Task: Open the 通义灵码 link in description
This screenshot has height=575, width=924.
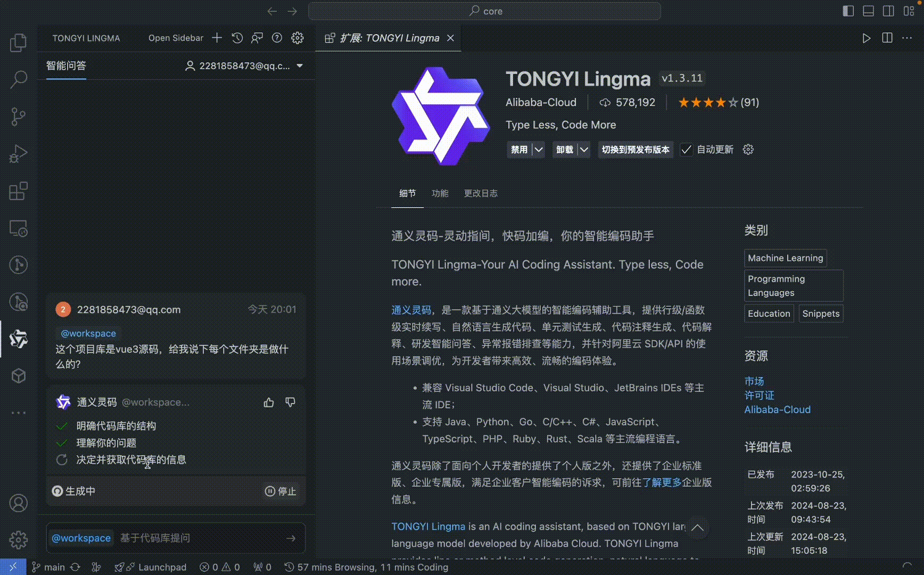Action: pos(411,310)
